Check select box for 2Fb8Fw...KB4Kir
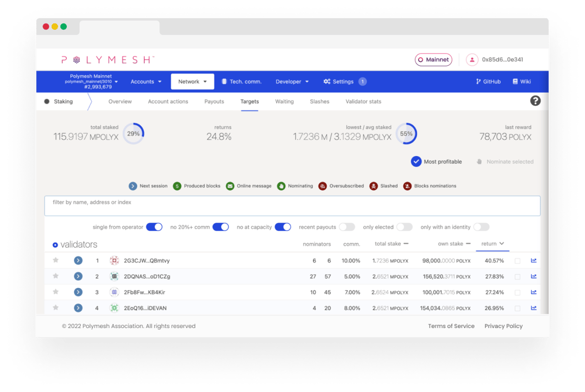Viewport: 585px width, 392px height. point(517,293)
